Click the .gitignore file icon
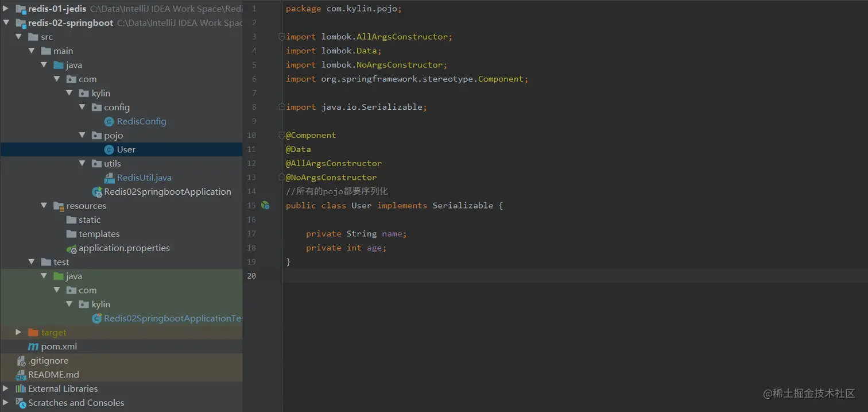The image size is (868, 412). (21, 361)
